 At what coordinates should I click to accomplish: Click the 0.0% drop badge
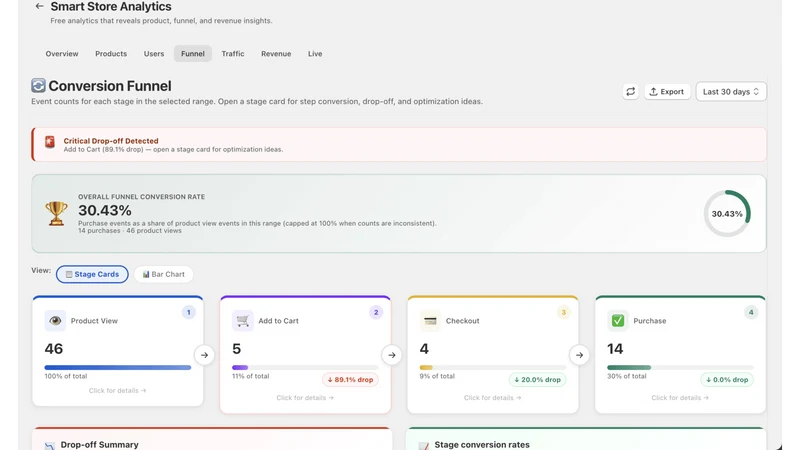(x=727, y=380)
